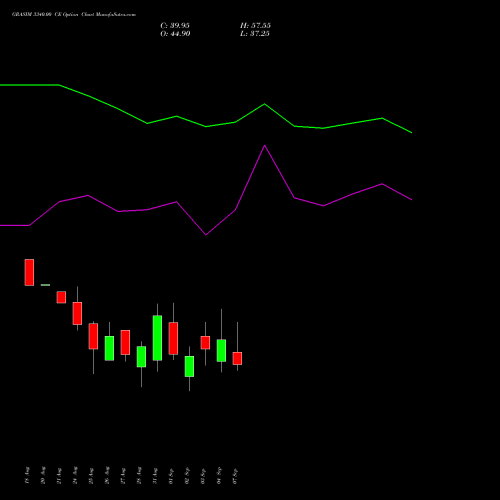Click the 02 Sep date label
Screen dimensions: 500x500
[187, 475]
